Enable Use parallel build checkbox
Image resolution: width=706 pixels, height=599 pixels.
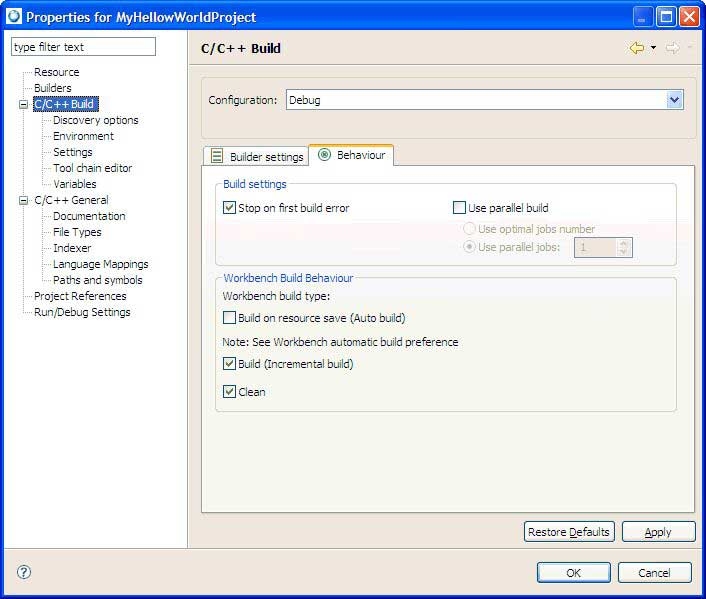[459, 208]
